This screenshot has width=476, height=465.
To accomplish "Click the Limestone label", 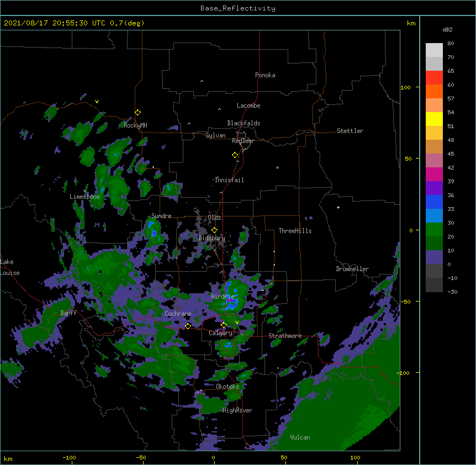I will (84, 197).
